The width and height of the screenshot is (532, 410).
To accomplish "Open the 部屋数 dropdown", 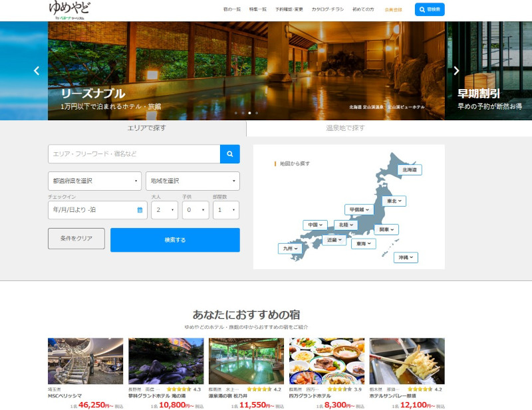I will click(226, 210).
